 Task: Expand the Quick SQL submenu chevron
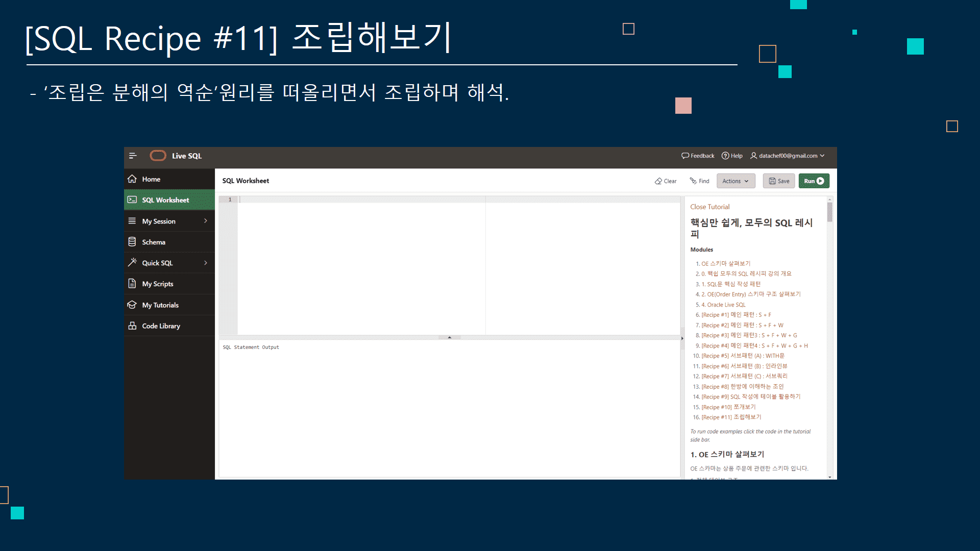[206, 263]
